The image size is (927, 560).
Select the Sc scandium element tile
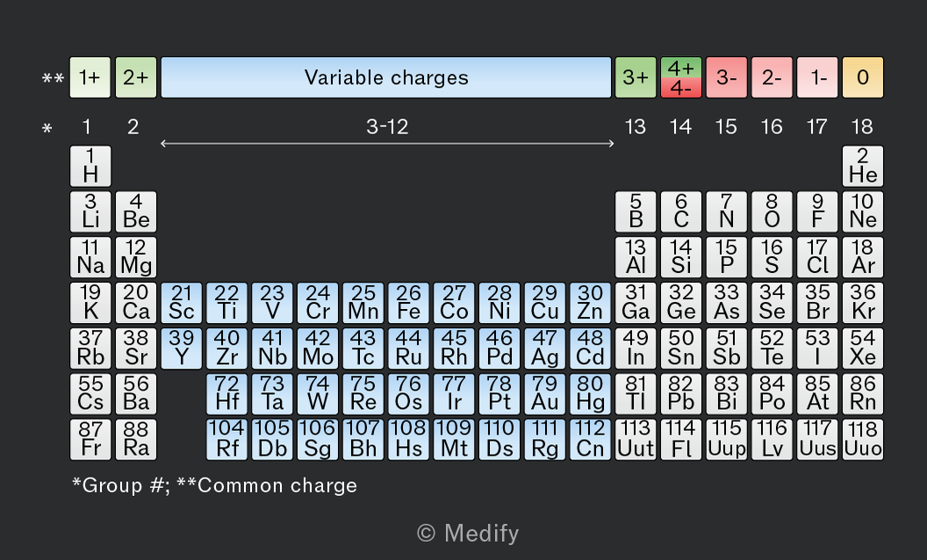(182, 303)
